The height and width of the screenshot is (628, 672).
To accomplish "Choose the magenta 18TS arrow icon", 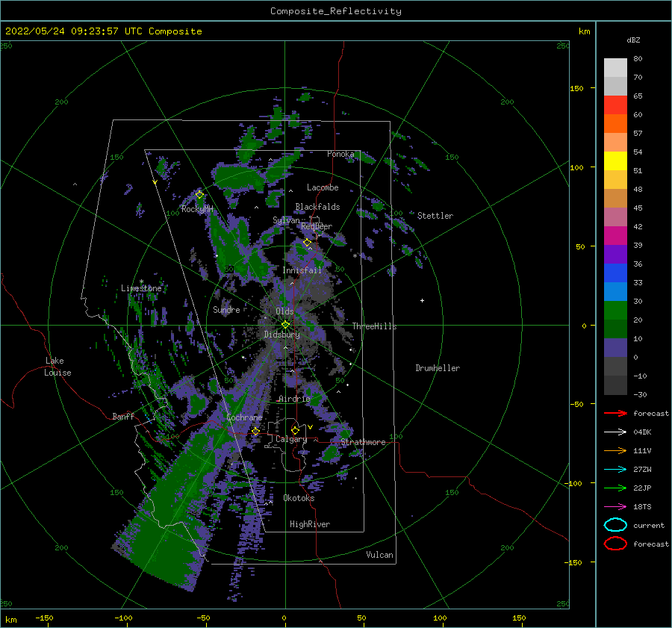I will point(615,507).
